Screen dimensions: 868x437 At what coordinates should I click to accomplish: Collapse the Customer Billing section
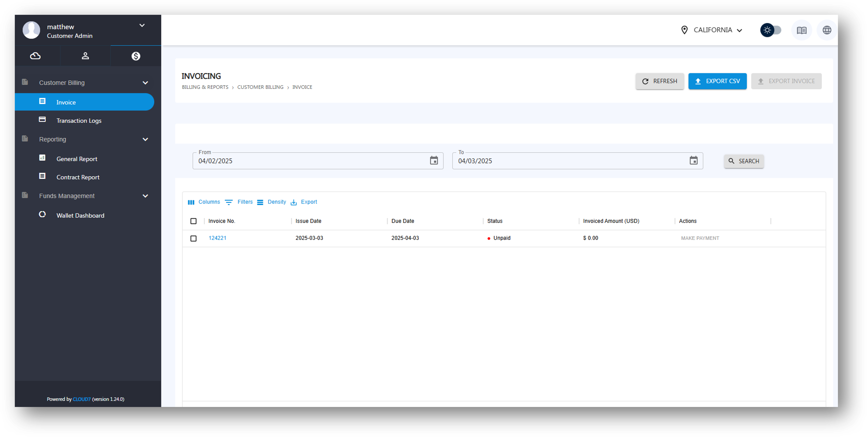[x=145, y=83]
